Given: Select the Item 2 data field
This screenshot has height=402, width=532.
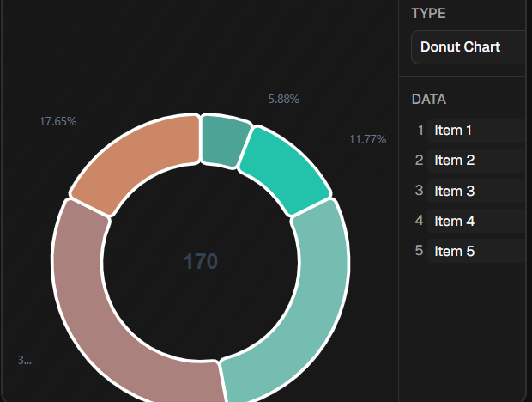Looking at the screenshot, I should [476, 161].
